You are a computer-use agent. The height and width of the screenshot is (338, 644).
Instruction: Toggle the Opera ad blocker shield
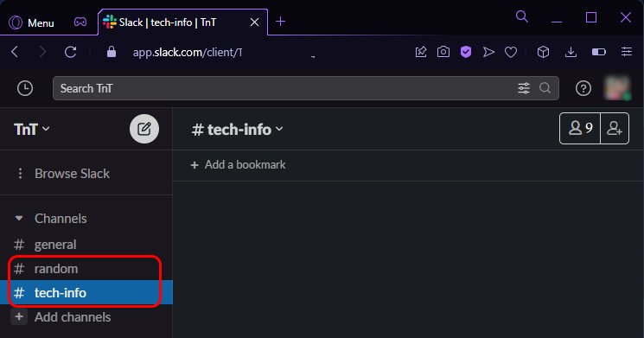coord(466,52)
